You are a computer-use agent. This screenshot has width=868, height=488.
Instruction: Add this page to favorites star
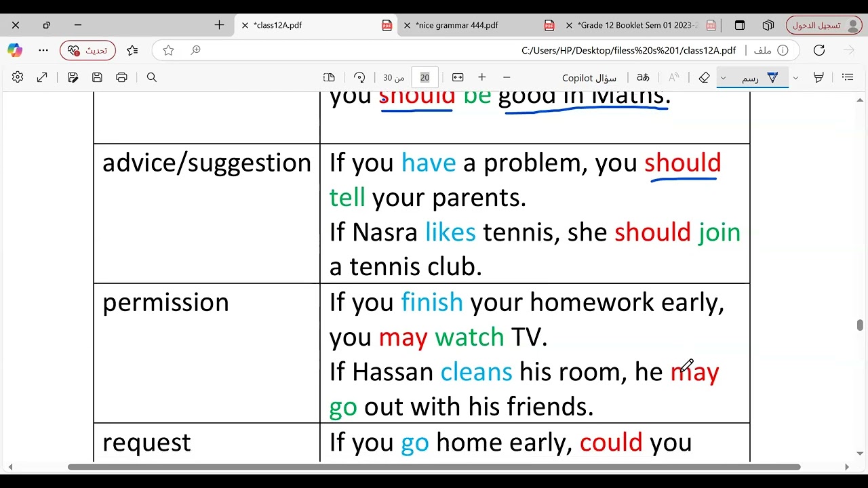point(168,50)
